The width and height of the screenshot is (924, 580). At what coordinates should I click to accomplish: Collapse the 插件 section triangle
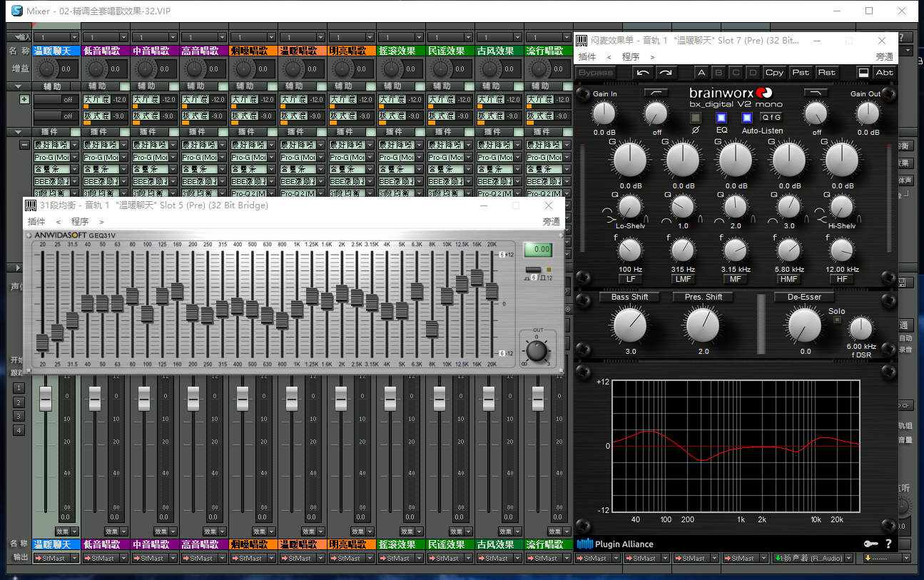click(x=17, y=131)
